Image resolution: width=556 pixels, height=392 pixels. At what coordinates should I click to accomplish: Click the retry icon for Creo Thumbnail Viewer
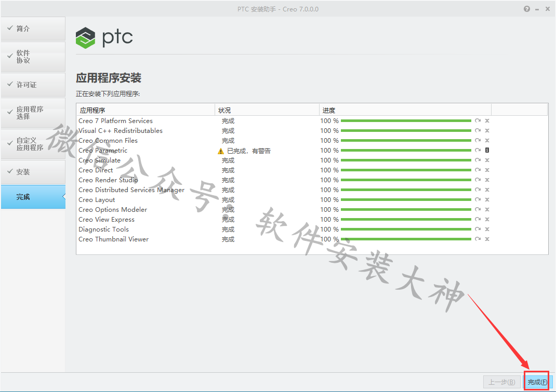point(478,239)
